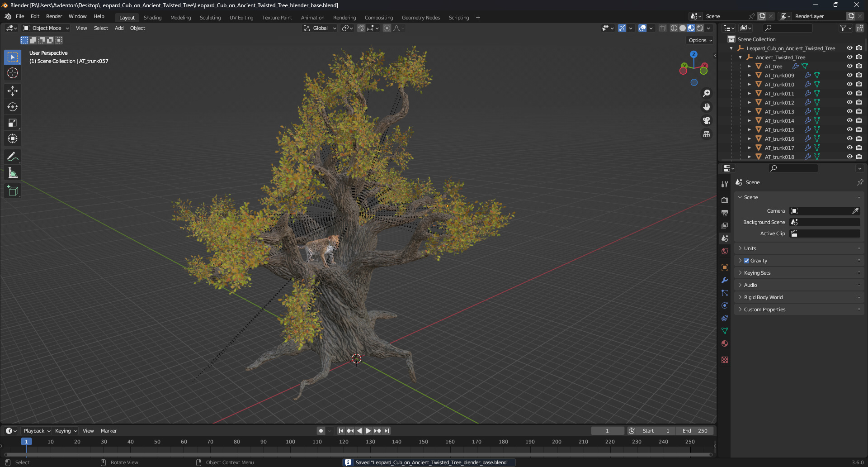
Task: Toggle the camera view icon
Action: pos(707,120)
